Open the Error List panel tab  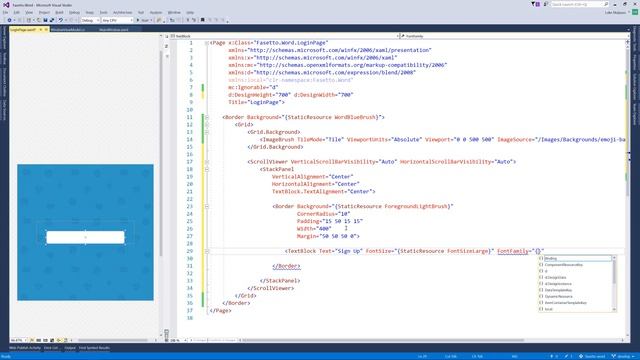coord(51,348)
